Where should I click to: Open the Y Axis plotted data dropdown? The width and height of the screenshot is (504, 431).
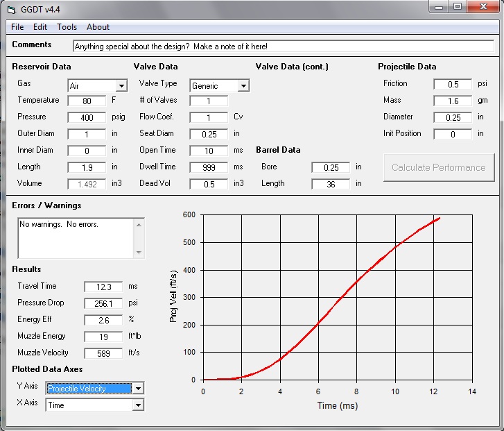(x=138, y=389)
